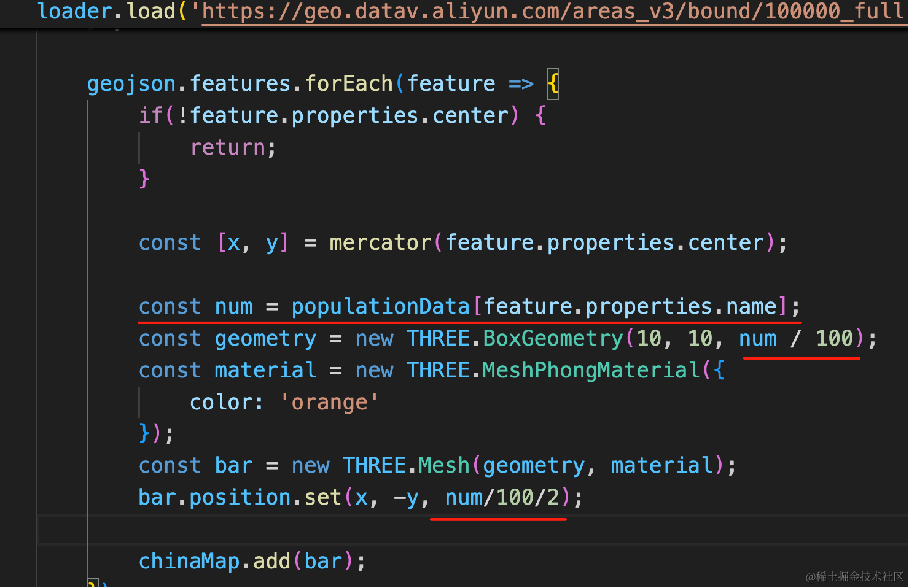Click the 'if' keyword in center check
Image resolution: width=909 pixels, height=588 pixels.
pyautogui.click(x=151, y=115)
